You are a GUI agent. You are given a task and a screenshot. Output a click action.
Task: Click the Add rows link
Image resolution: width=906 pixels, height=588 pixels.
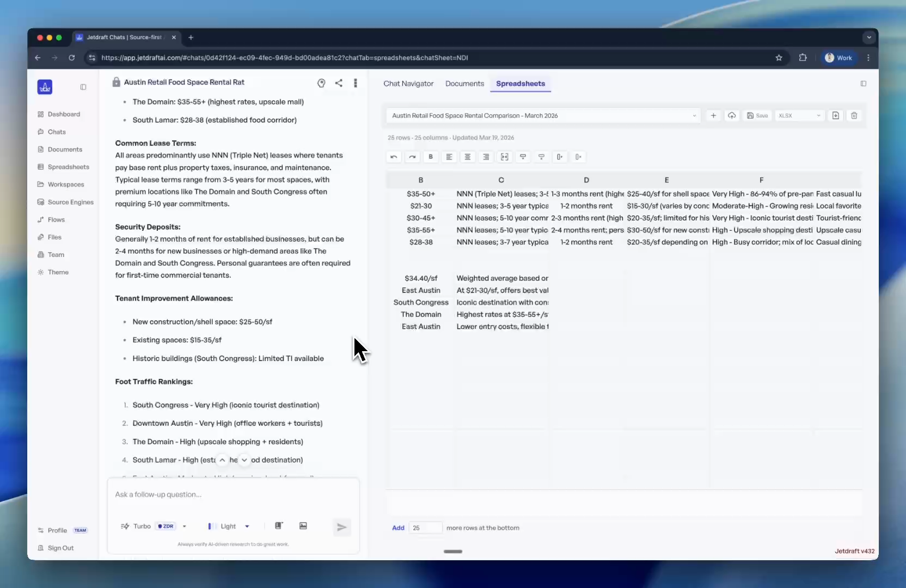(398, 528)
